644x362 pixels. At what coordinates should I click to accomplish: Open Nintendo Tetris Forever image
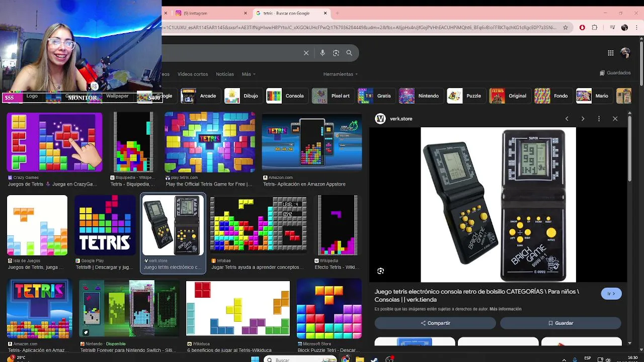[129, 308]
